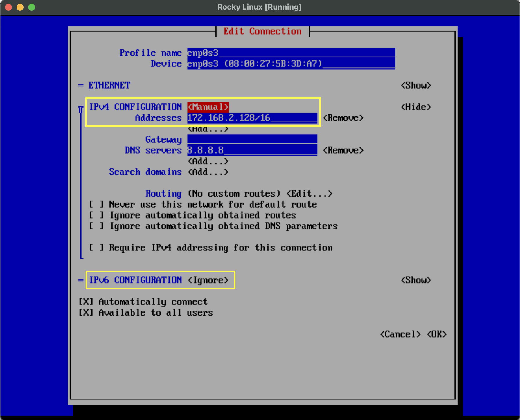Viewport: 520px width, 420px height.
Task: Add another DNS server entry
Action: point(208,161)
